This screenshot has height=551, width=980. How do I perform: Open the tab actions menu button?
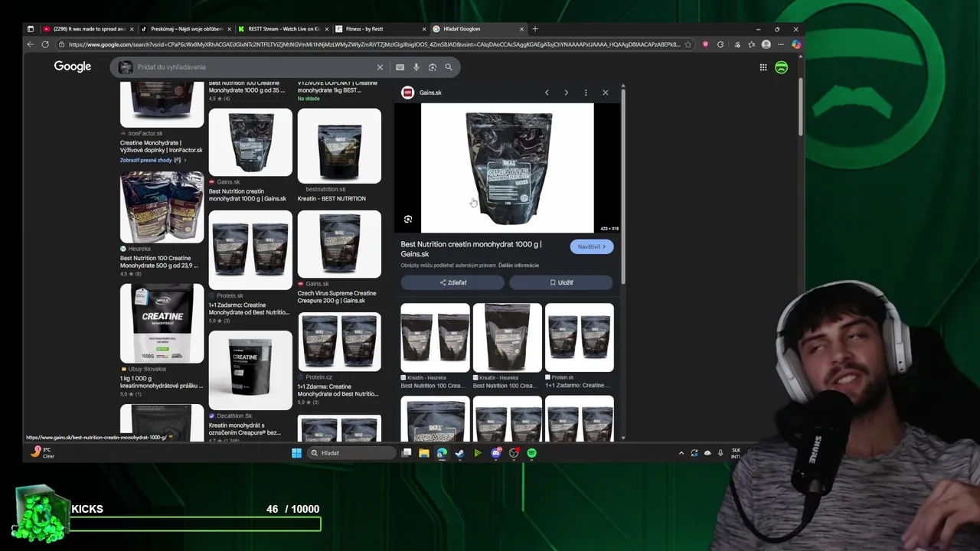click(x=31, y=29)
